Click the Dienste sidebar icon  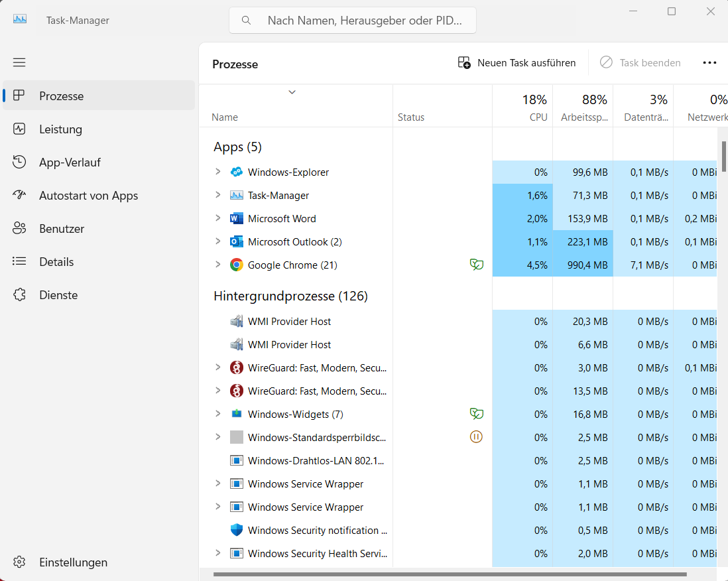pos(20,294)
